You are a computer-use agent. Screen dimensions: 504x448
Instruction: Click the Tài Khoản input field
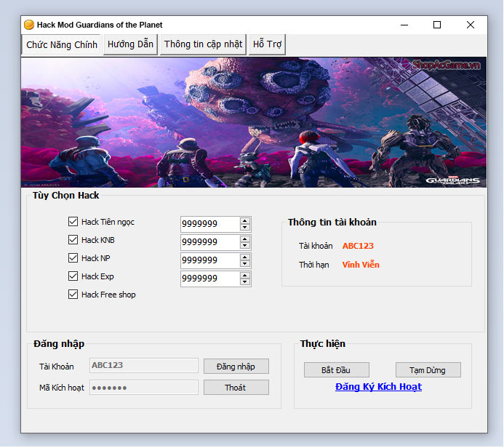click(144, 366)
